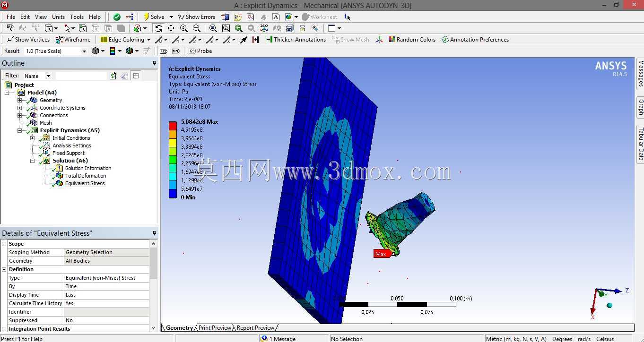Click the green checkmark icon by Help
This screenshot has height=342, width=644.
(x=117, y=17)
